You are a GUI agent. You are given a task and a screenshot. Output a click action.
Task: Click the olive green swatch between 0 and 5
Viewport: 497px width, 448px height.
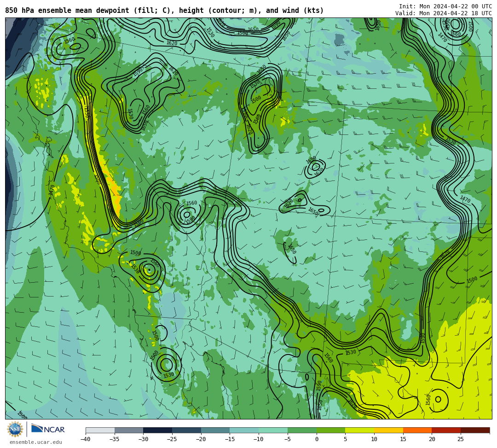pyautogui.click(x=330, y=430)
